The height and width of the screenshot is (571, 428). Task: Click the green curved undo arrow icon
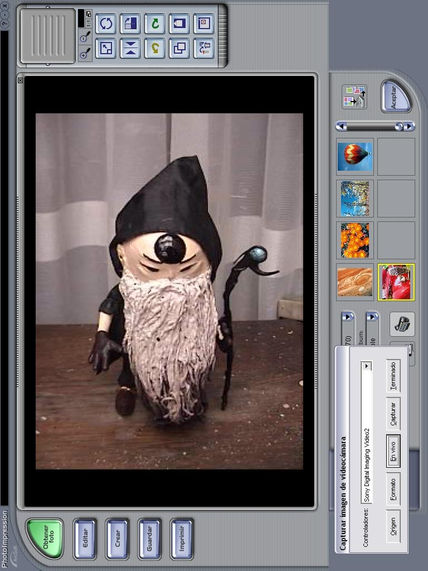pos(155,24)
